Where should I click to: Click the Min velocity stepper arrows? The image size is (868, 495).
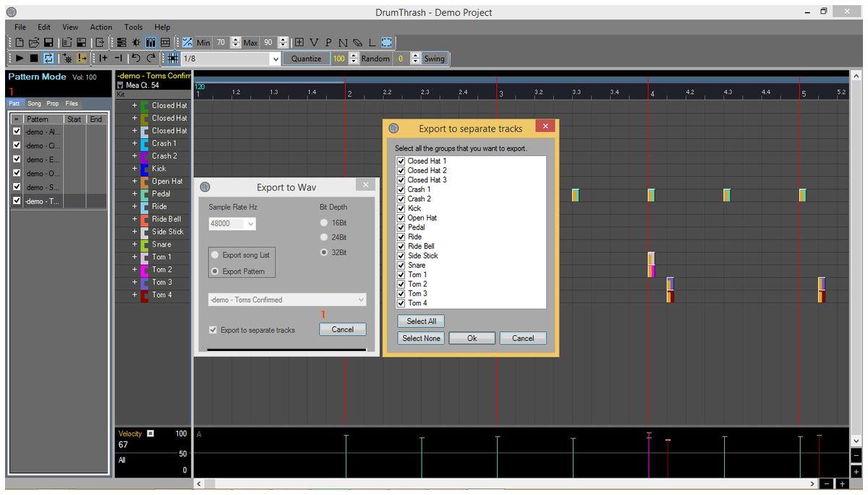click(x=235, y=43)
